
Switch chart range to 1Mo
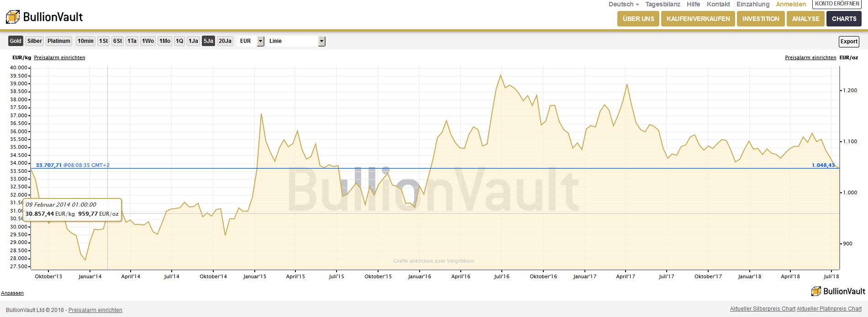tap(165, 41)
